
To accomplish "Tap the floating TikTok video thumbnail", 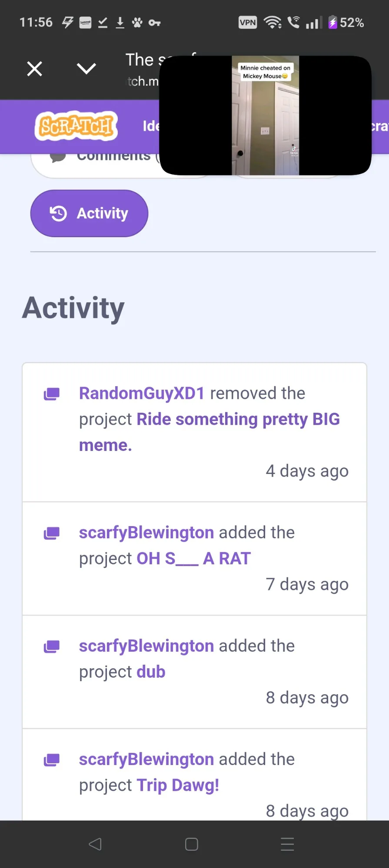I will [x=265, y=116].
